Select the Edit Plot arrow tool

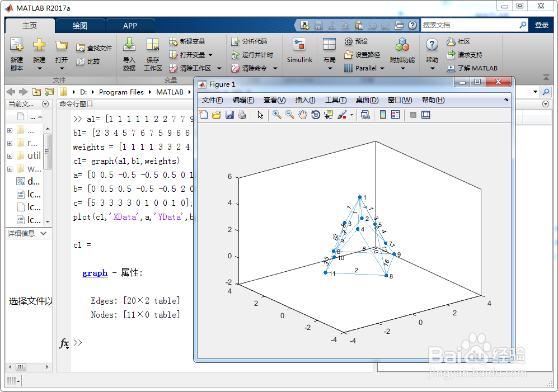pos(260,115)
